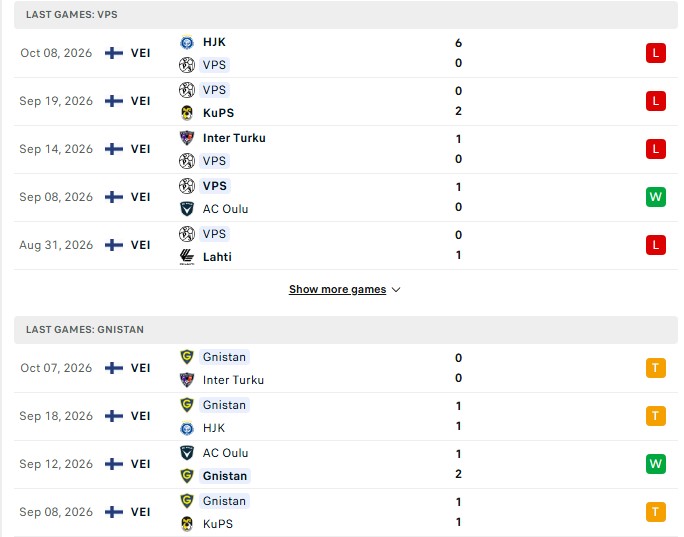The image size is (684, 537).
Task: Click the VPS crest in Sep 19 match
Action: 187,90
